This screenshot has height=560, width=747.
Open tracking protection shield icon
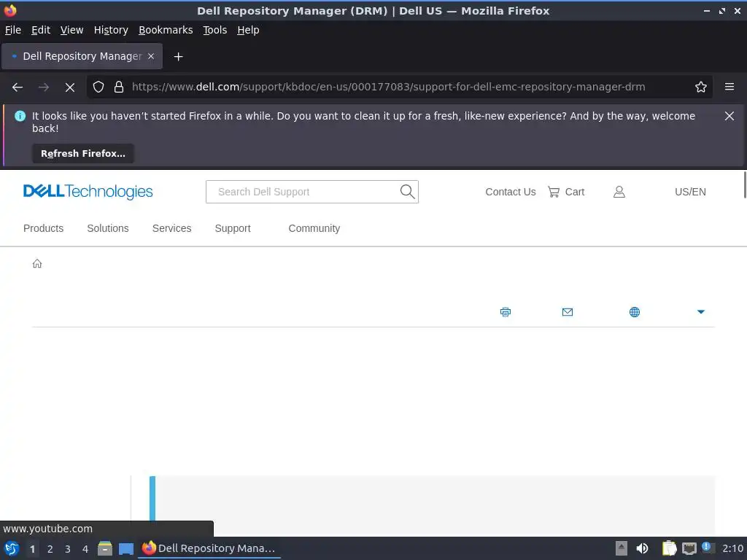click(x=98, y=87)
